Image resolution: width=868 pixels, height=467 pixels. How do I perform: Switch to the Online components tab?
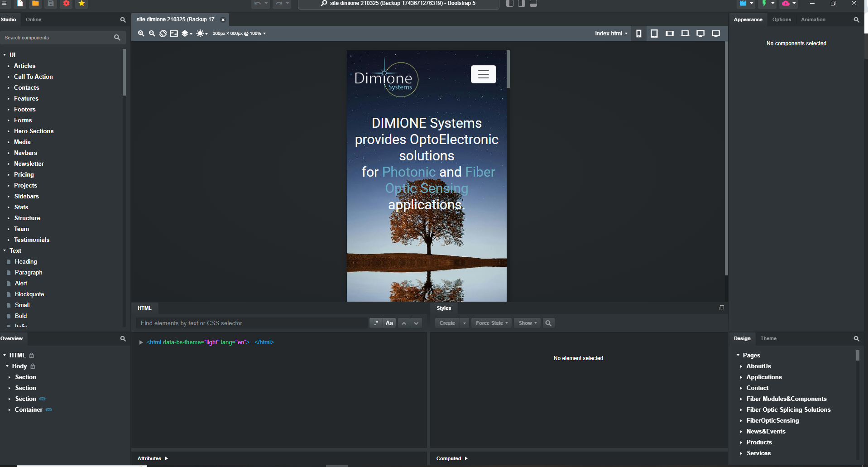click(34, 20)
